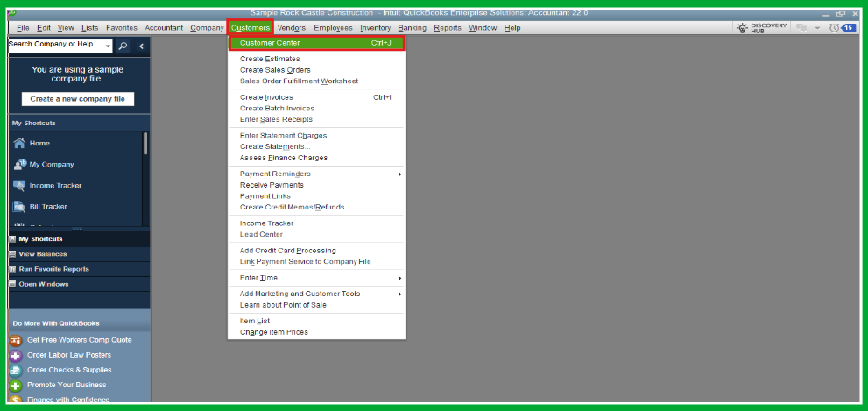This screenshot has width=868, height=411.
Task: Open the Favorites menu
Action: coord(122,28)
